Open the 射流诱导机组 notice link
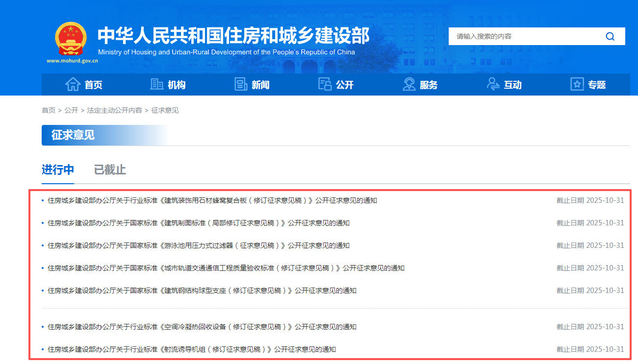This screenshot has height=364, width=638. click(x=191, y=349)
